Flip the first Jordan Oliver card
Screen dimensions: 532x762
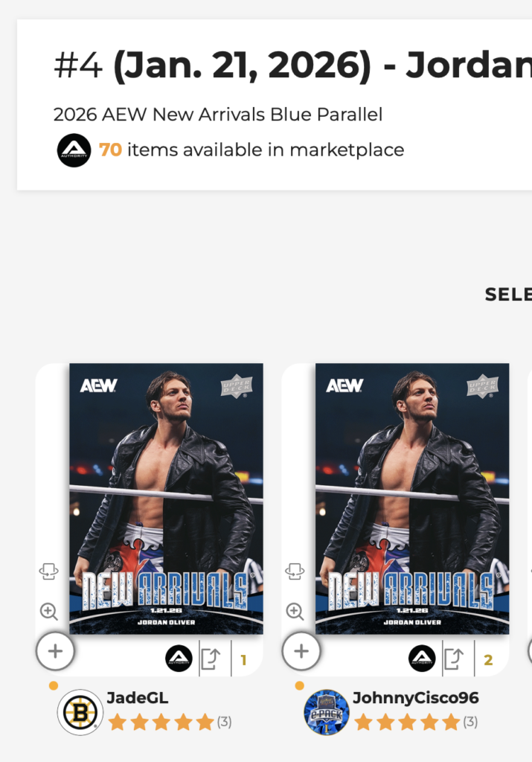click(48, 571)
